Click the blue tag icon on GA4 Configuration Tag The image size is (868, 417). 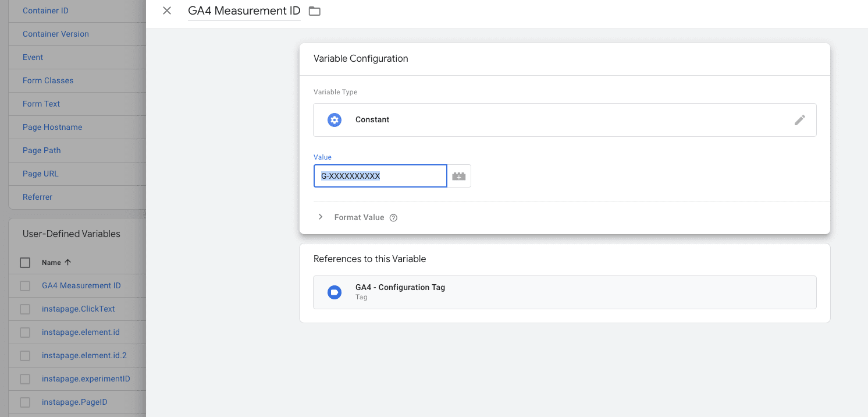334,292
